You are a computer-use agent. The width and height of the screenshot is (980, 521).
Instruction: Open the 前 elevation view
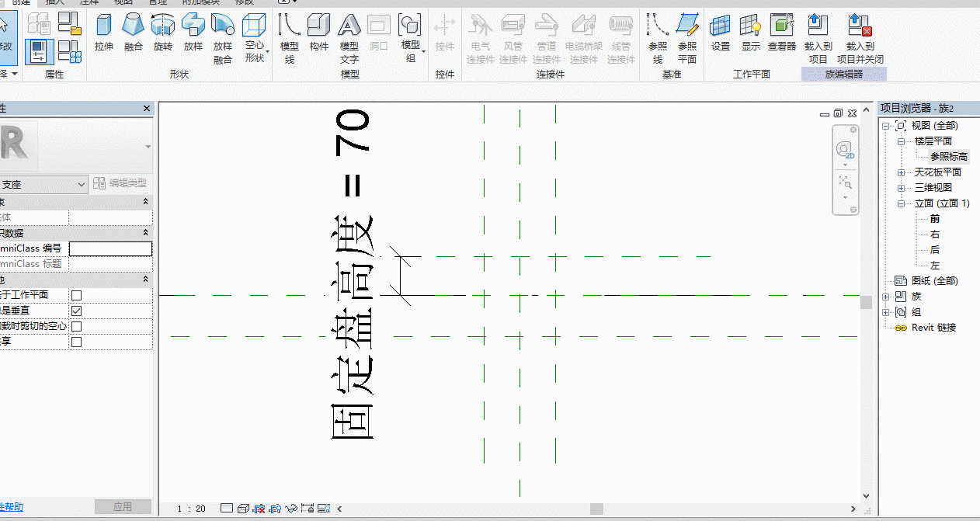(935, 219)
